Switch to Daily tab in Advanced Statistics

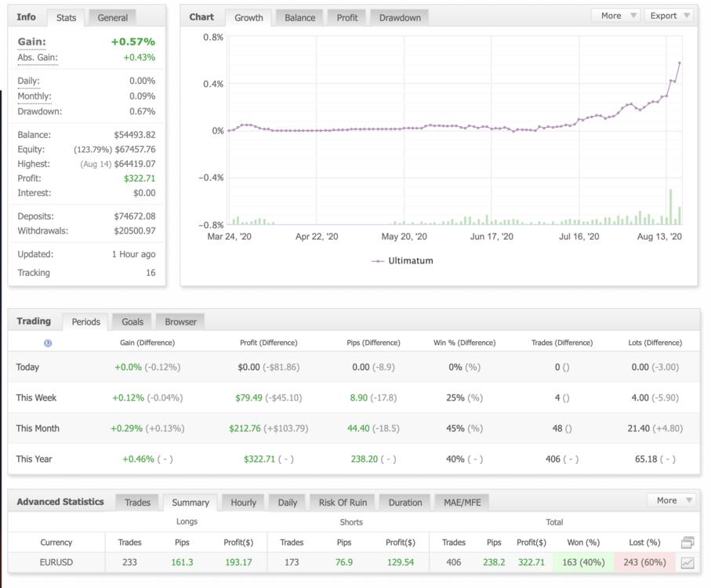(288, 503)
